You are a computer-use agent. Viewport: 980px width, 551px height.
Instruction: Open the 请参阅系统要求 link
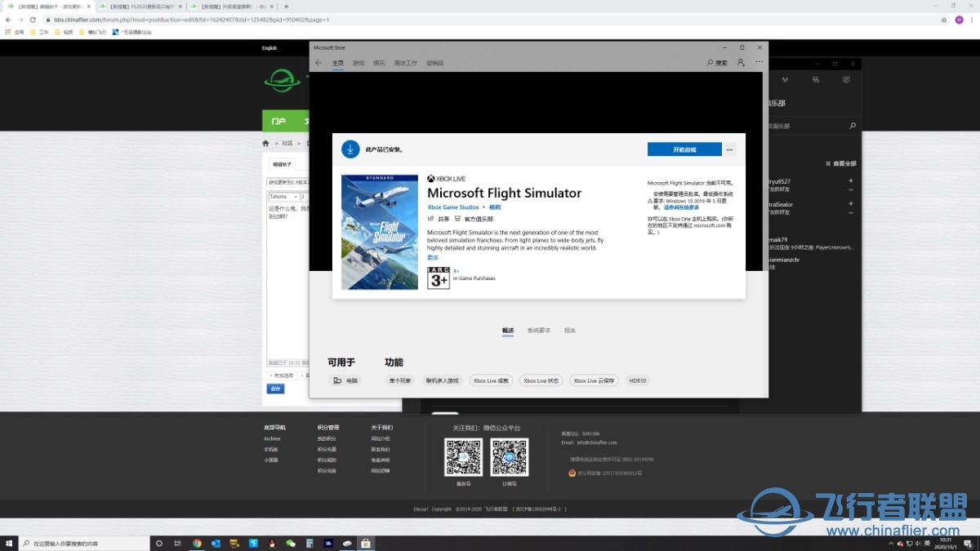tap(681, 207)
